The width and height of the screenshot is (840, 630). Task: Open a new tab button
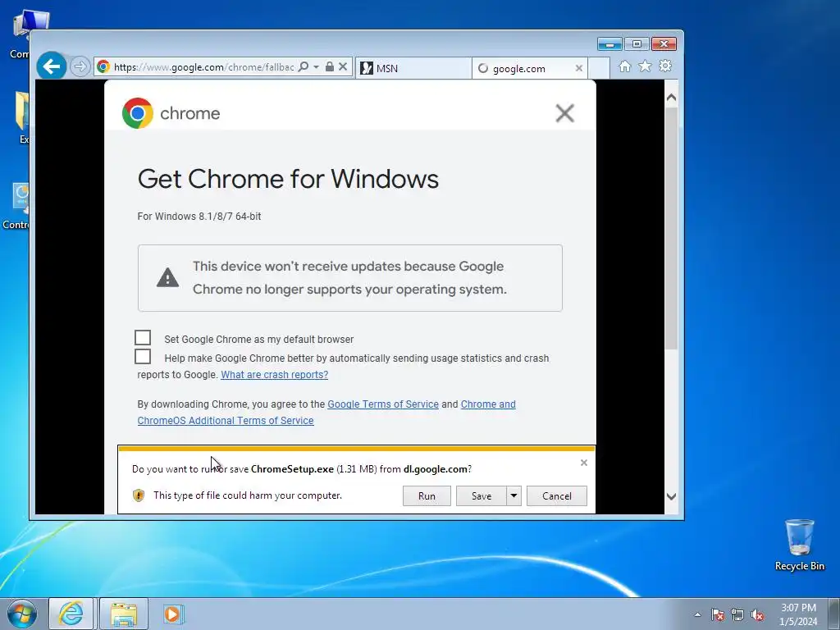pyautogui.click(x=599, y=68)
